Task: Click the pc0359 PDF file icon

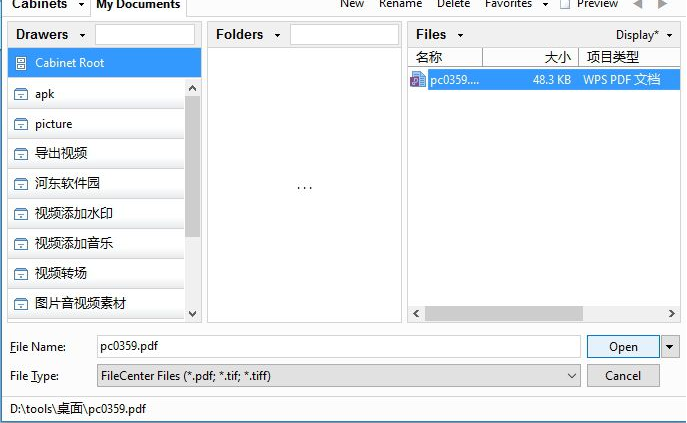Action: (418, 79)
